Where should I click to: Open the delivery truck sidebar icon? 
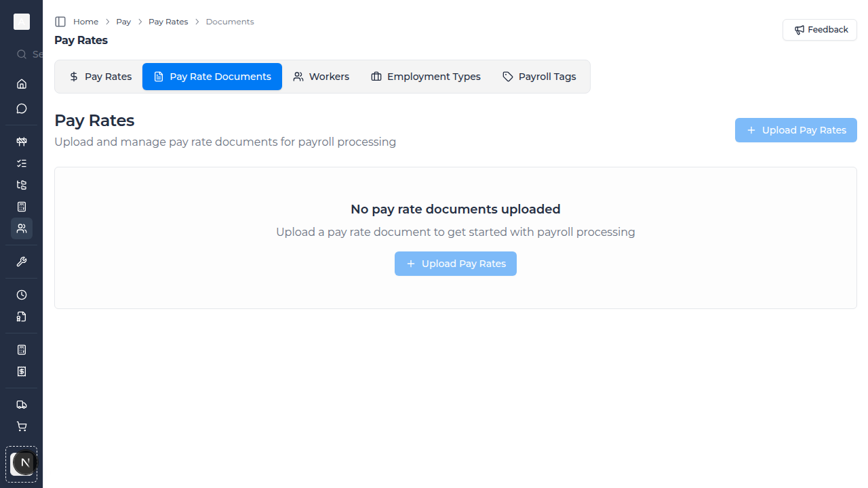click(22, 405)
